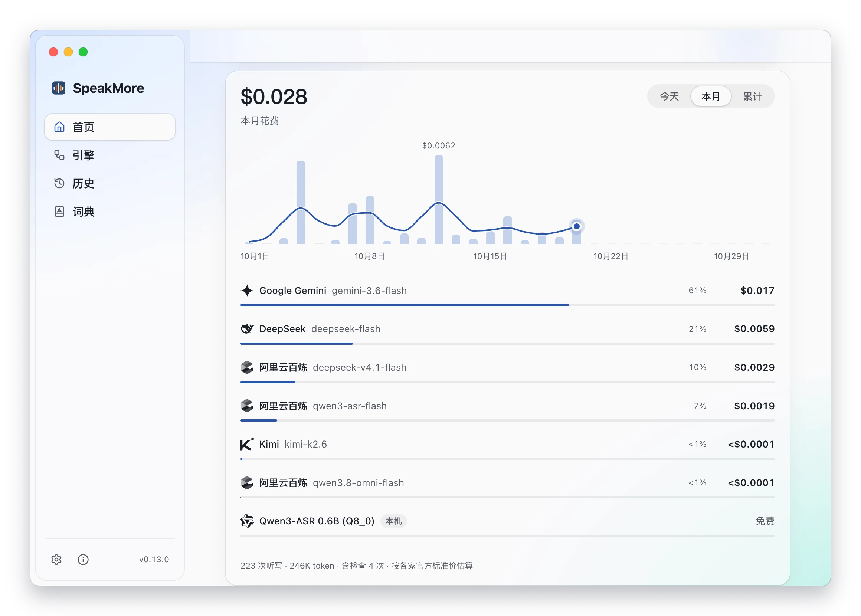
Task: Open the 历史 page
Action: [x=109, y=183]
